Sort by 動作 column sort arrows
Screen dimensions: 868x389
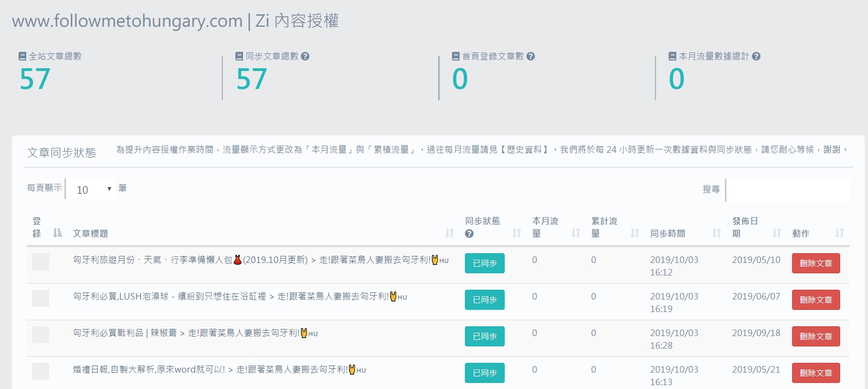coord(840,233)
